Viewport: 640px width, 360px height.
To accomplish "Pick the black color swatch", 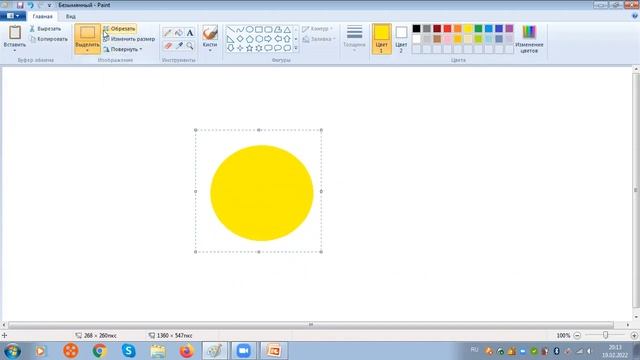I will click(416, 29).
